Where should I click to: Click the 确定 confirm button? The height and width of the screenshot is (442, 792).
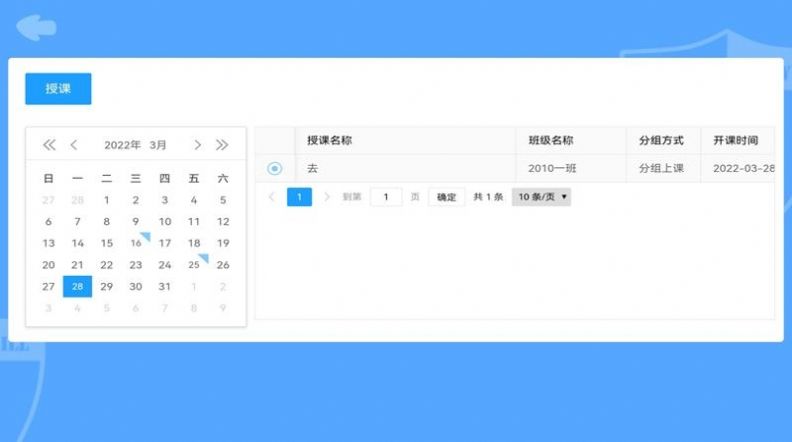click(x=447, y=197)
